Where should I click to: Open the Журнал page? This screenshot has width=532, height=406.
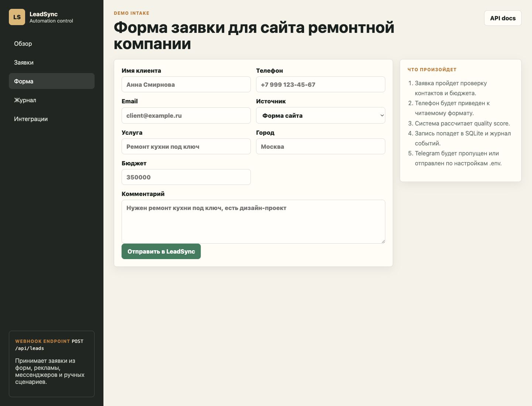(x=52, y=100)
